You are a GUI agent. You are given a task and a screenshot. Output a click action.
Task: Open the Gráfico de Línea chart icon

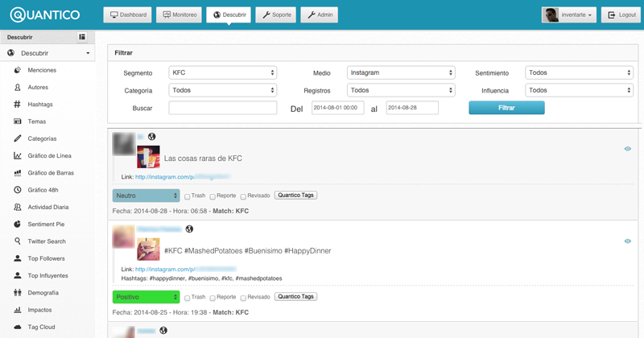click(x=17, y=155)
